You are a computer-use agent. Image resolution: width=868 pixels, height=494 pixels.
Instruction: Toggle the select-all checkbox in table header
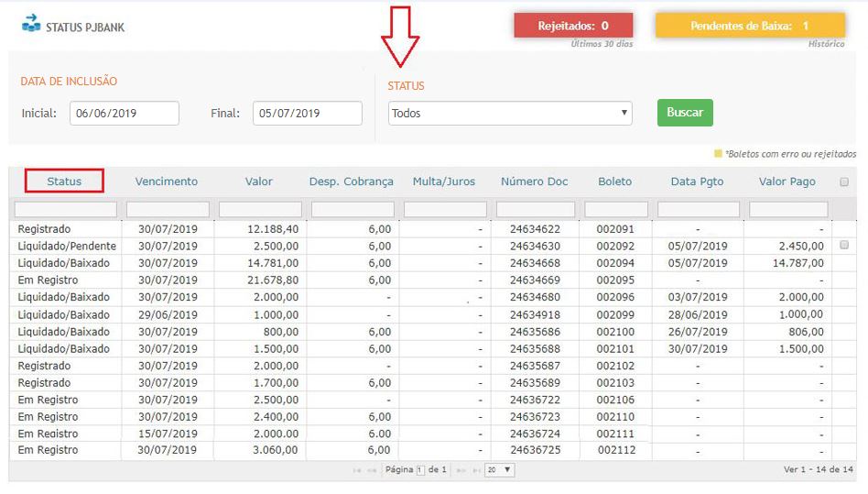click(x=843, y=181)
